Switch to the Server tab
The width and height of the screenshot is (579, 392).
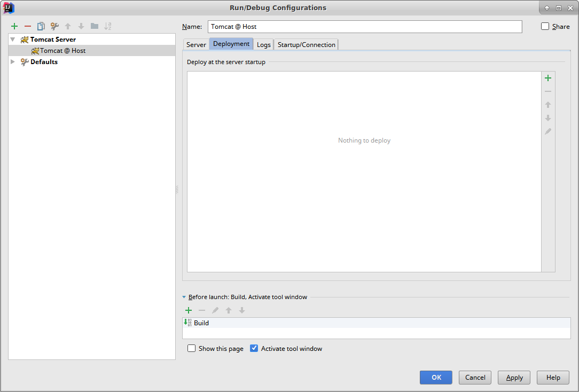coord(196,45)
